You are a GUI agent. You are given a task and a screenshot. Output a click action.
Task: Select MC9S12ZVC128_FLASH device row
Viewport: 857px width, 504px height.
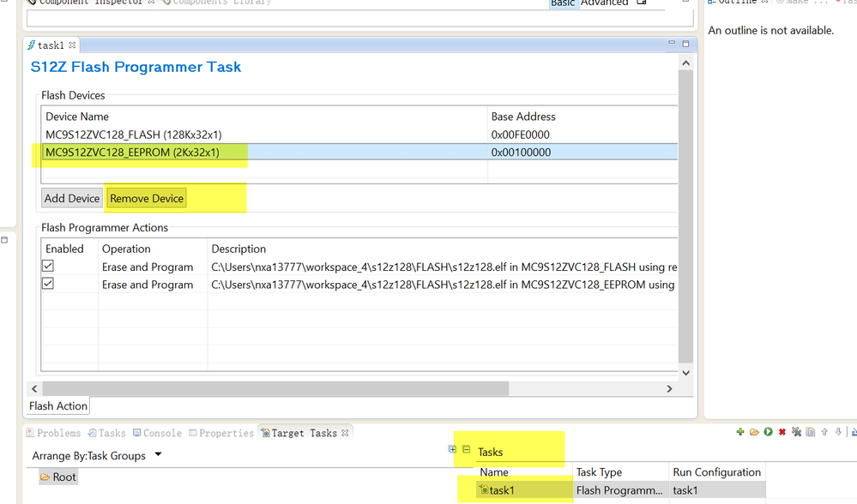(x=359, y=135)
